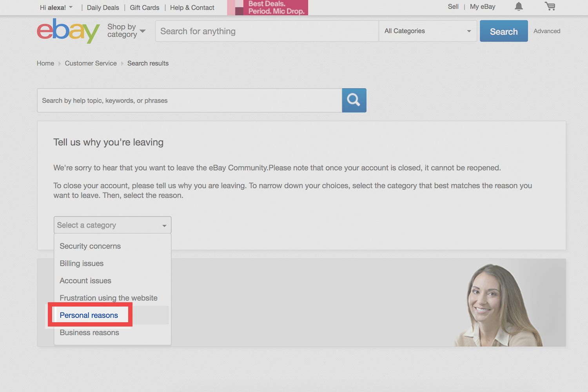Open the Advanced search link
This screenshot has width=588, height=392.
click(x=546, y=31)
